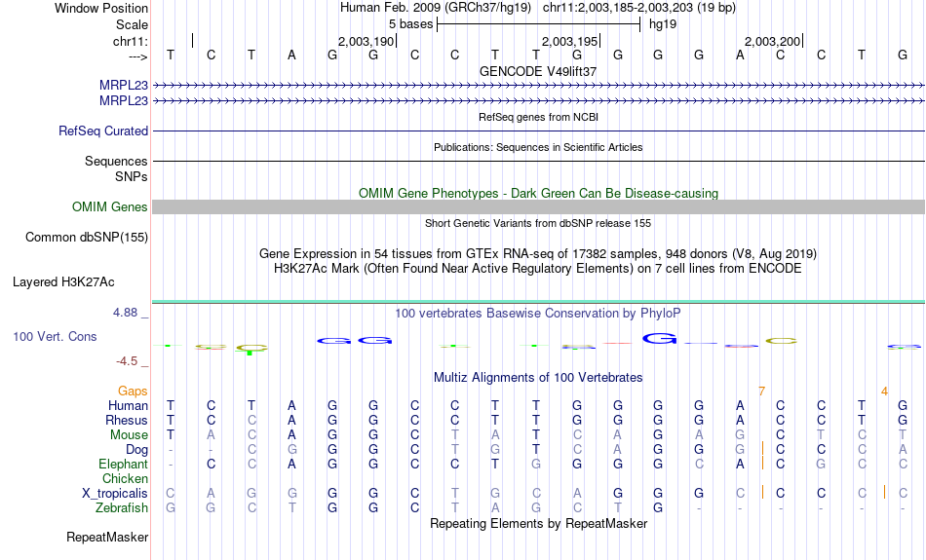Click the Rhesus species row label

point(127,420)
